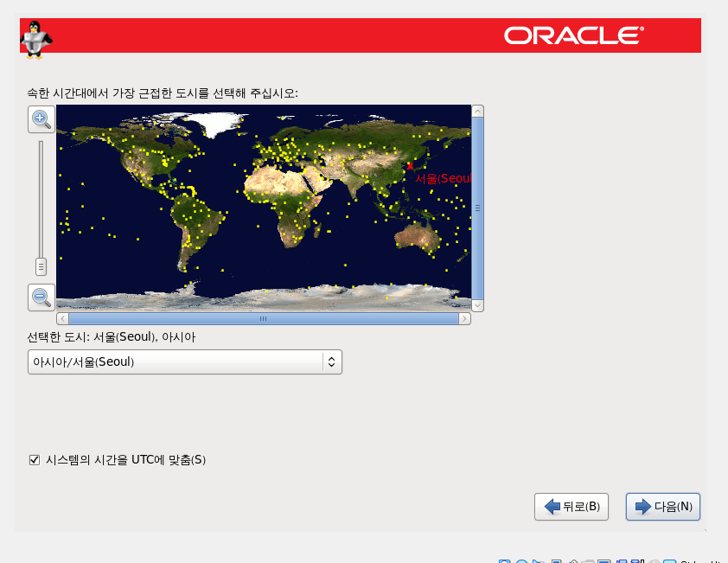Click the map's vertical scrollbar up arrow
Viewport: 728px width, 563px height.
pos(478,111)
